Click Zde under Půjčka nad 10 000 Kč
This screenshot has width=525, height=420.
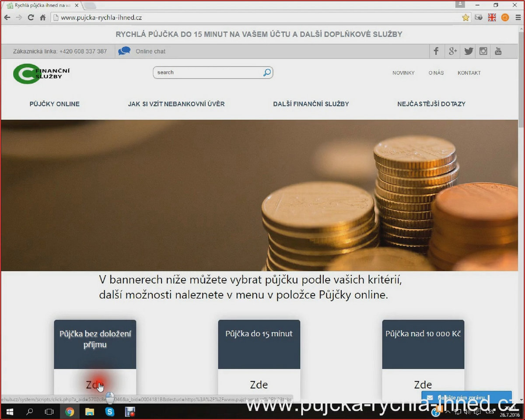click(423, 385)
